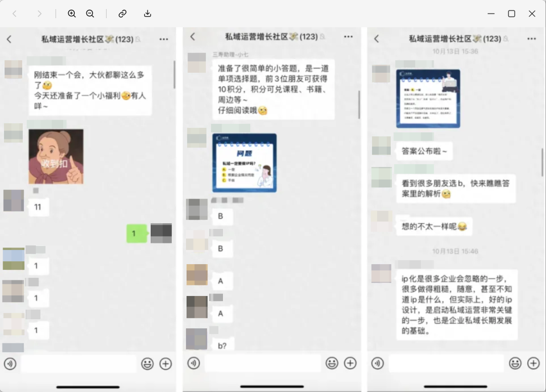
Task: Click message input field in middle chat
Action: click(x=263, y=363)
